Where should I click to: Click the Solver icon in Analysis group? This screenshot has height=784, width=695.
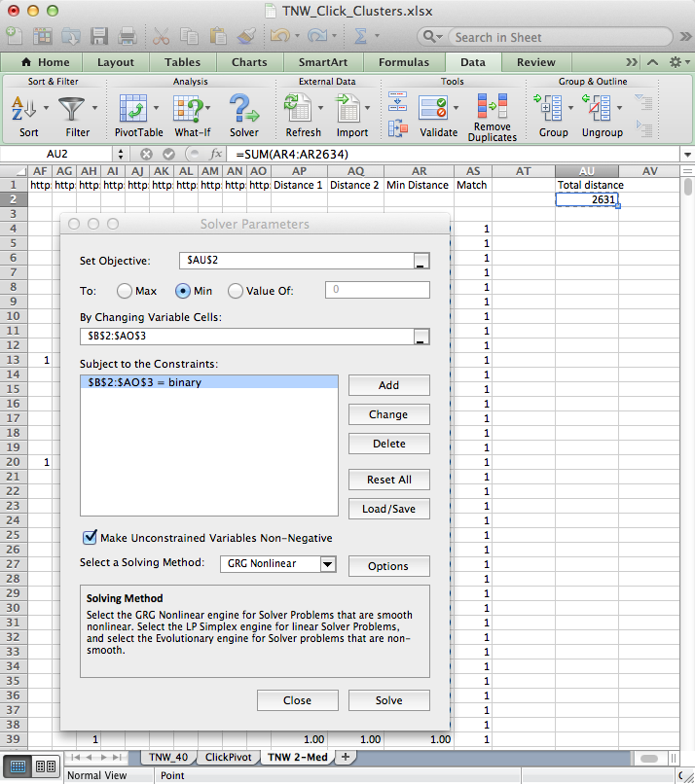click(x=243, y=108)
